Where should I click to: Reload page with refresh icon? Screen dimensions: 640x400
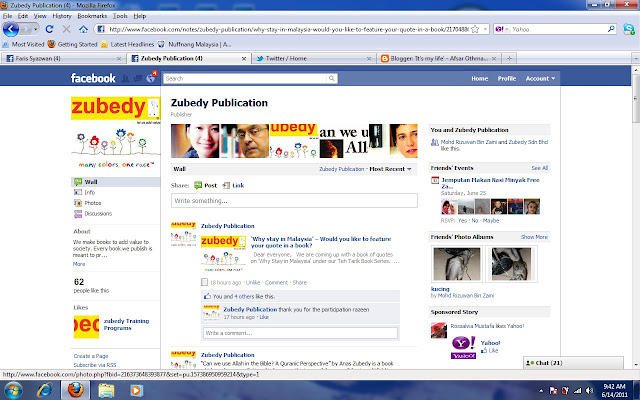[x=49, y=29]
